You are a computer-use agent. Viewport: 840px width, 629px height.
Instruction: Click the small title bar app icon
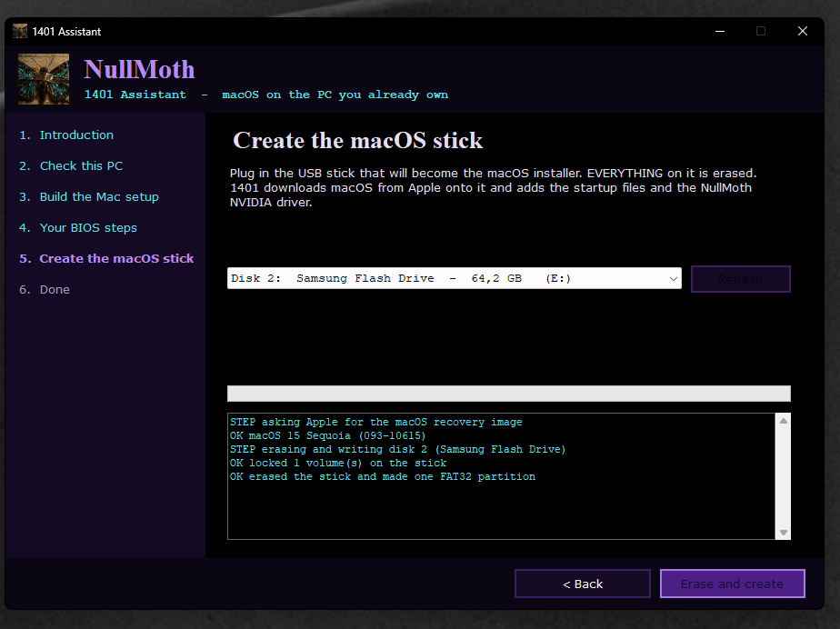pos(20,31)
